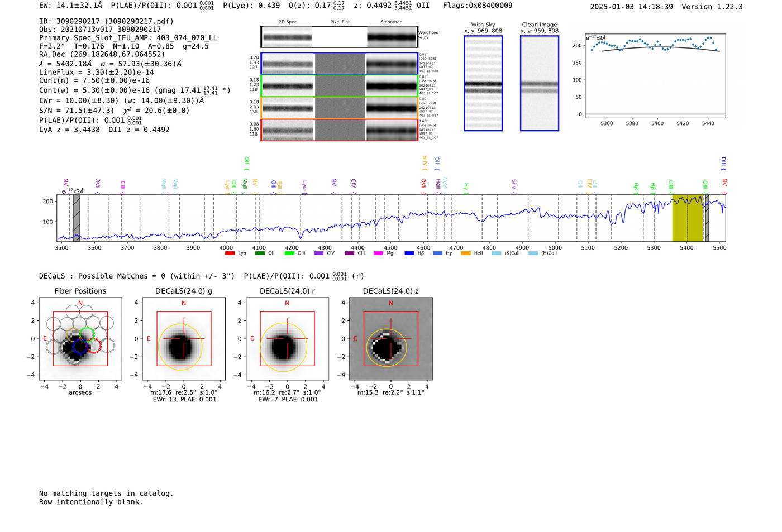Click the green dashed fiber circle
This screenshot has width=782, height=532.
click(87, 334)
